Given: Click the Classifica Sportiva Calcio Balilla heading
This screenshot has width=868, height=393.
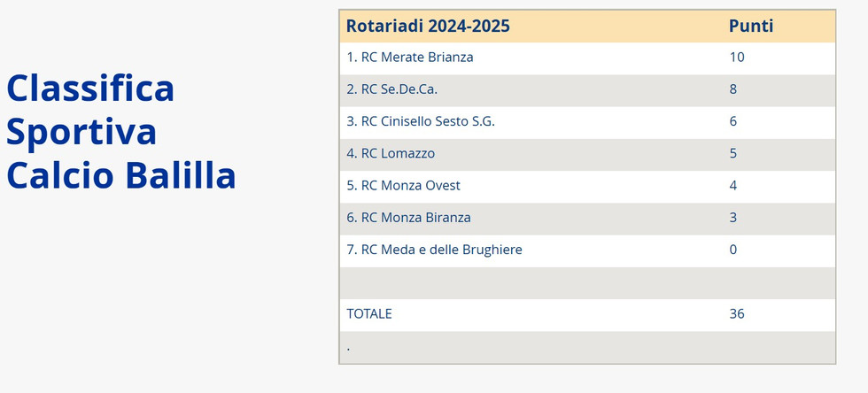Looking at the screenshot, I should click(x=121, y=133).
